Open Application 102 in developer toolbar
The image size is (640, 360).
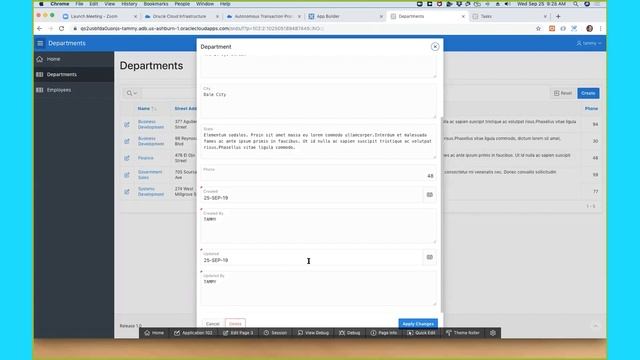[x=193, y=333]
